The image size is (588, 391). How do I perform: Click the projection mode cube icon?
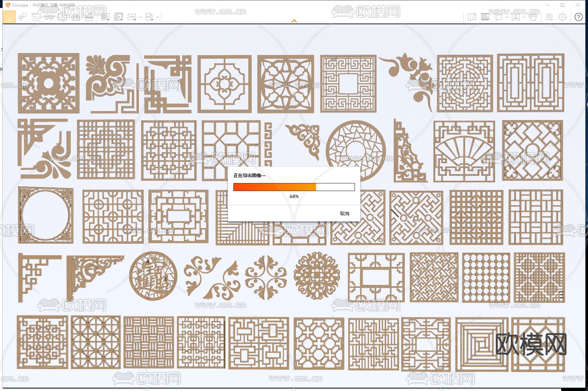click(x=498, y=17)
